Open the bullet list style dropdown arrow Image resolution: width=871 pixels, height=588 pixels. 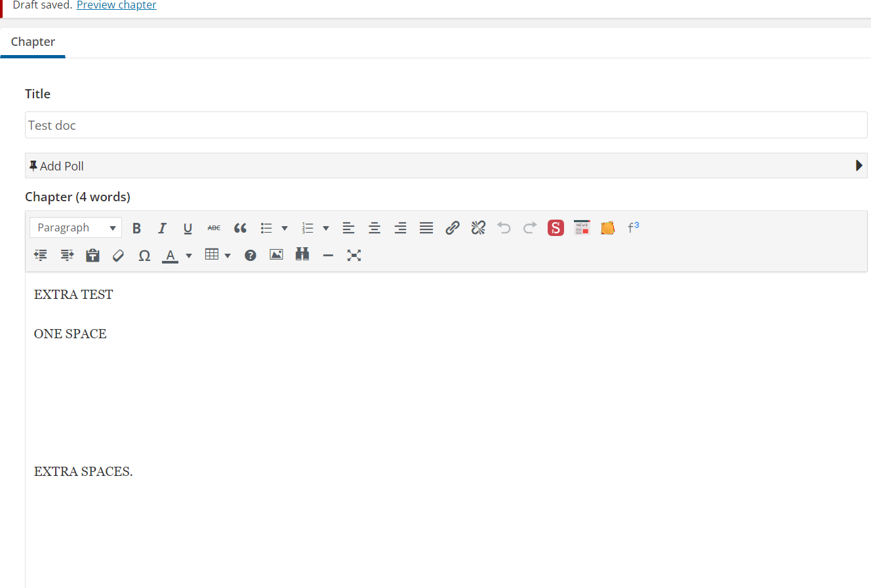285,228
